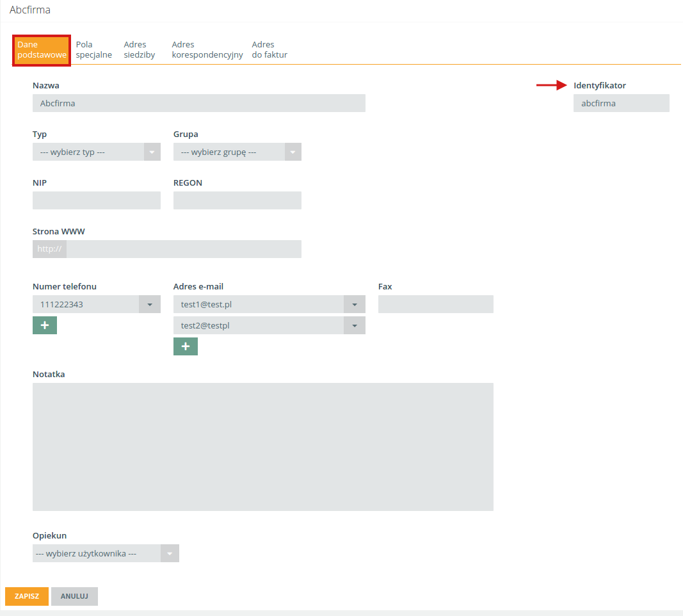Click the Notatka label

pos(49,374)
